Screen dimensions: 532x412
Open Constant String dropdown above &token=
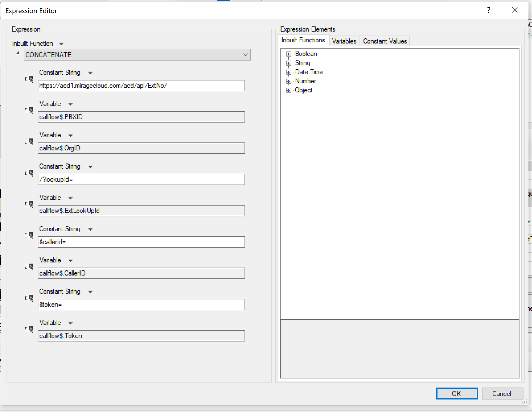click(90, 292)
